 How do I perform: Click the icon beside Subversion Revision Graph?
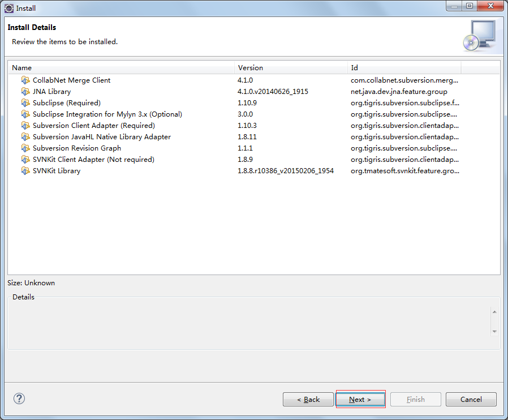25,148
